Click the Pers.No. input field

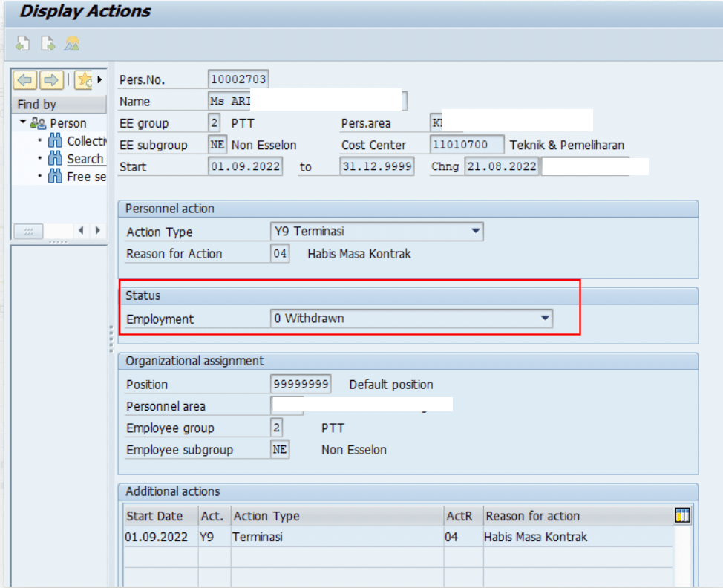click(x=238, y=79)
